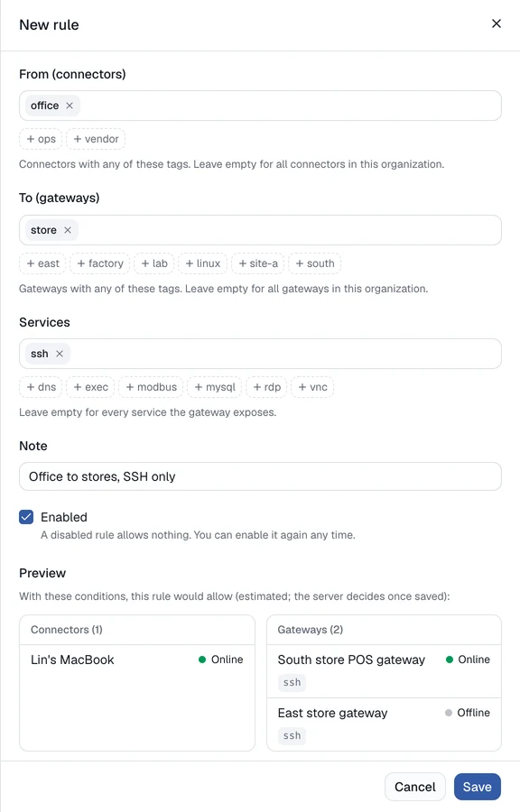Image resolution: width=520 pixels, height=812 pixels.
Task: Add the mysql service suggestion
Action: pos(215,387)
